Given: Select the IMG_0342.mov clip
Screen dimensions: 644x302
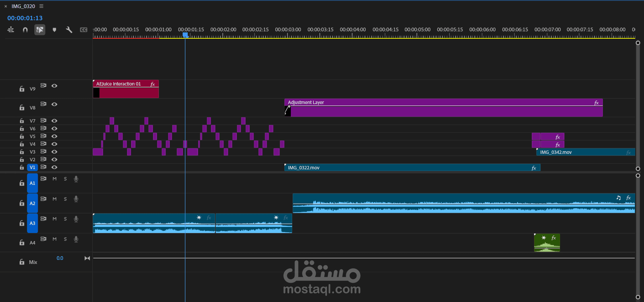Looking at the screenshot, I should click(x=586, y=152).
